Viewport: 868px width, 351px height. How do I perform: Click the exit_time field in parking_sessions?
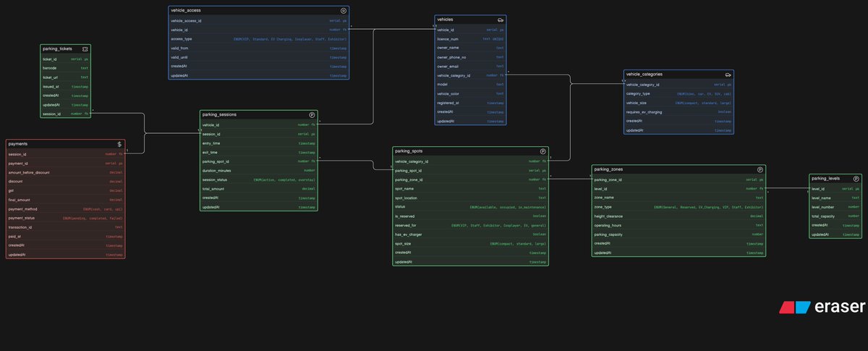(259, 153)
